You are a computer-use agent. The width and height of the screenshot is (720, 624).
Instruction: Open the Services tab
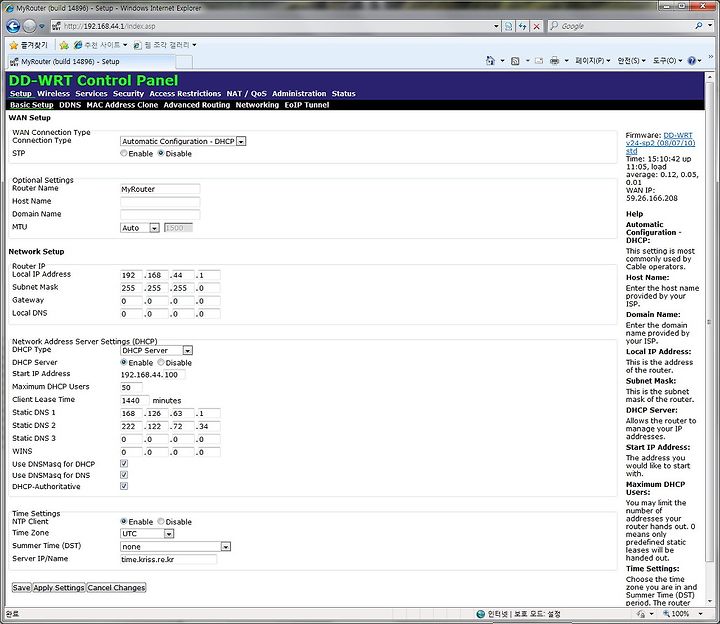point(91,94)
